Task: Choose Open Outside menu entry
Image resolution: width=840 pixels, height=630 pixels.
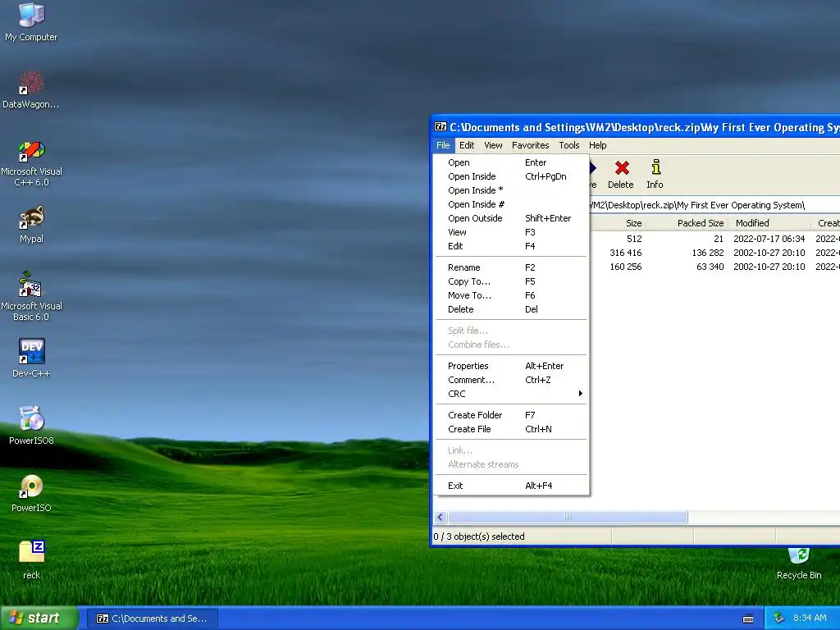Action: pos(511,218)
